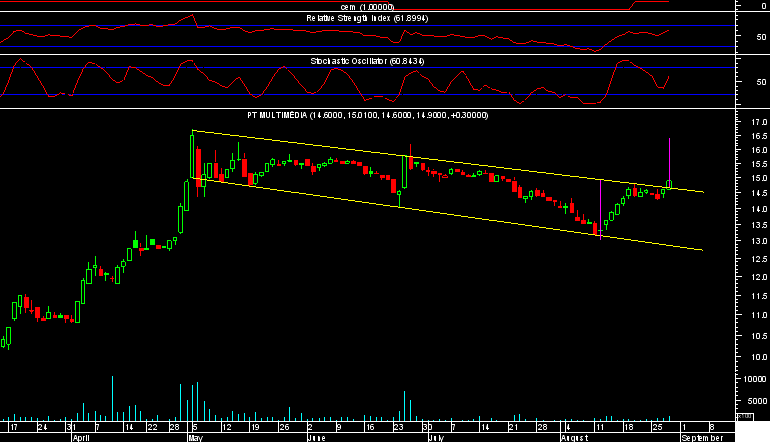
Task: Click the date label 25 in August
Action: [x=657, y=427]
